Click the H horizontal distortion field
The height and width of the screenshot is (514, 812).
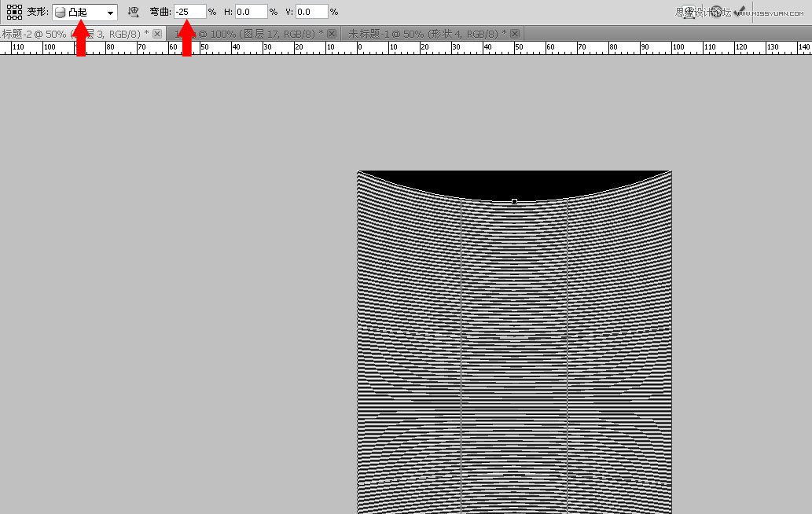[252, 11]
